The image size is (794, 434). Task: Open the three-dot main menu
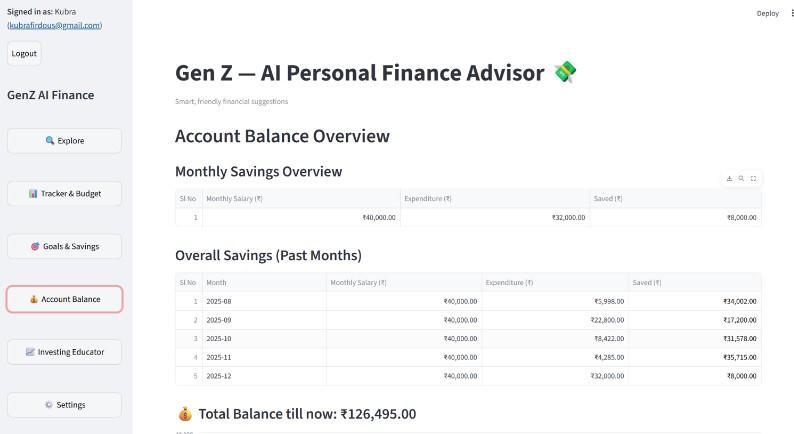(792, 13)
